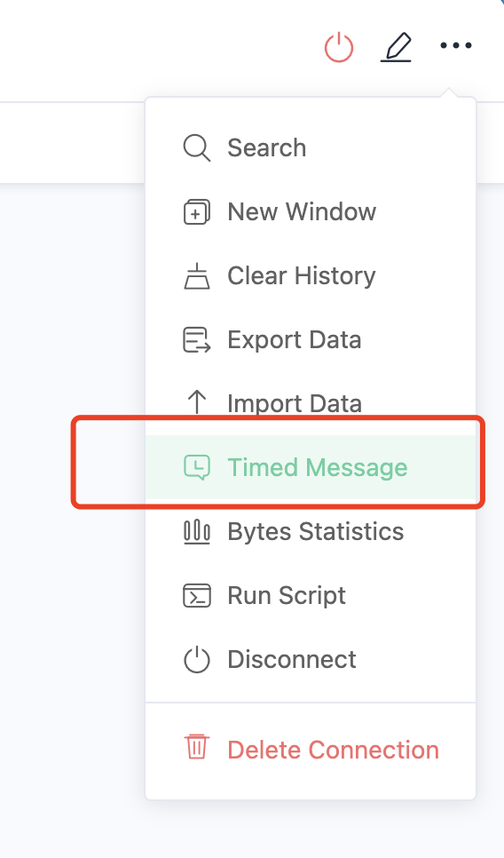This screenshot has width=504, height=858.
Task: Choose Search from the dropdown menu
Action: [x=311, y=148]
